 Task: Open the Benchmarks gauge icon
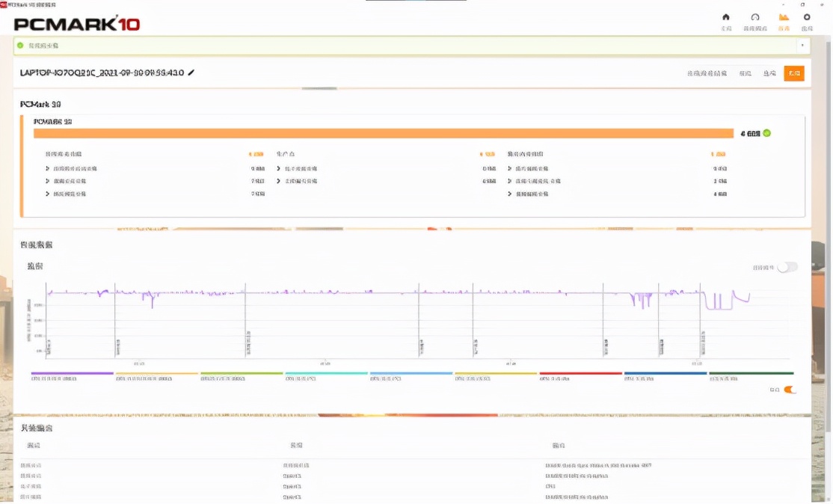click(754, 17)
